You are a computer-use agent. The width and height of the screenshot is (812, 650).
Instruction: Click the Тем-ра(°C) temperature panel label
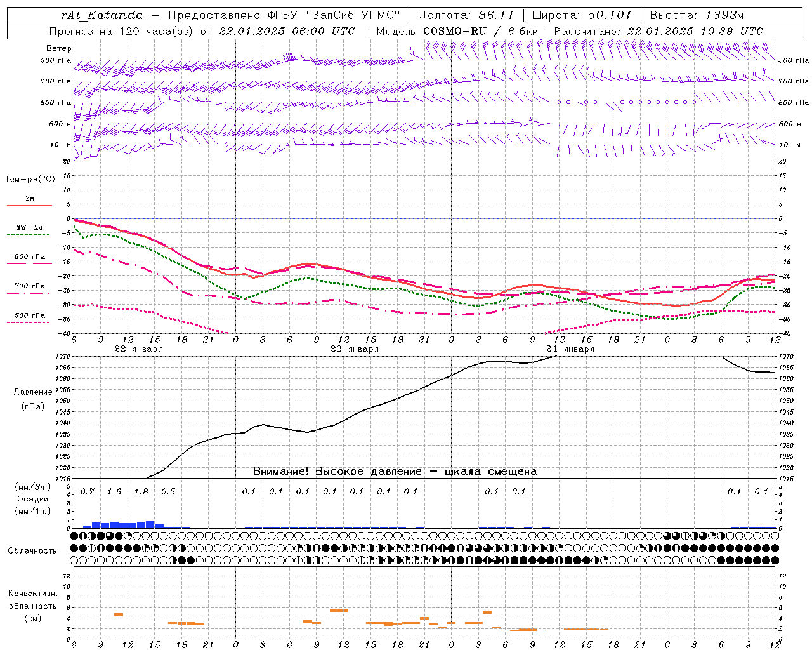pyautogui.click(x=30, y=180)
